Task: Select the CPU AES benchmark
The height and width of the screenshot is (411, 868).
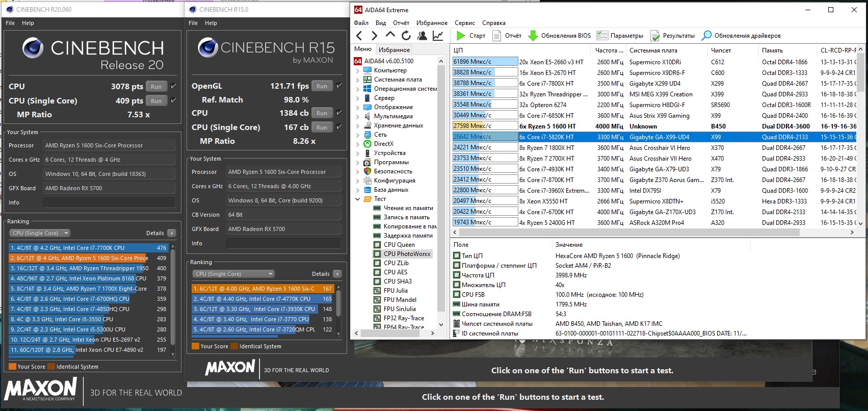Action: coord(396,272)
